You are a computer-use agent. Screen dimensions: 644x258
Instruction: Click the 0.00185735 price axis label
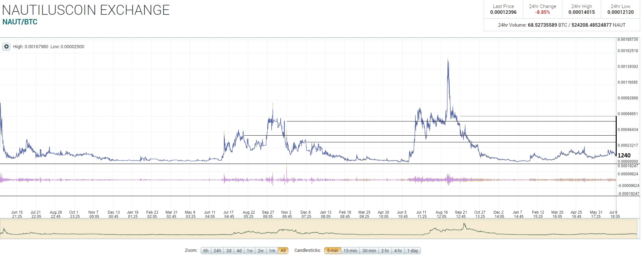[628, 40]
